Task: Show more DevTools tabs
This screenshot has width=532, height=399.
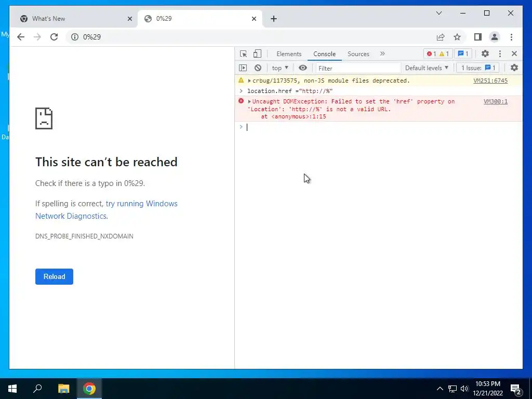Action: pyautogui.click(x=382, y=54)
